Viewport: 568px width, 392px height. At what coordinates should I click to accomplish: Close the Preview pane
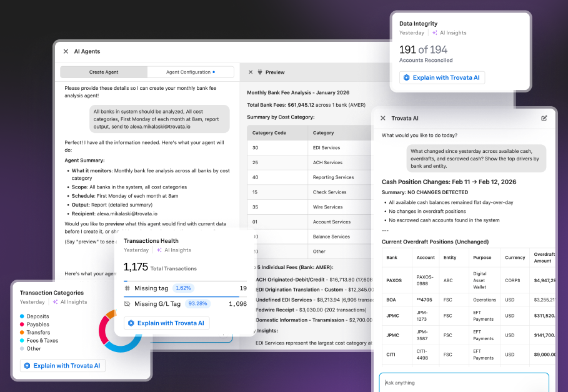(x=250, y=72)
